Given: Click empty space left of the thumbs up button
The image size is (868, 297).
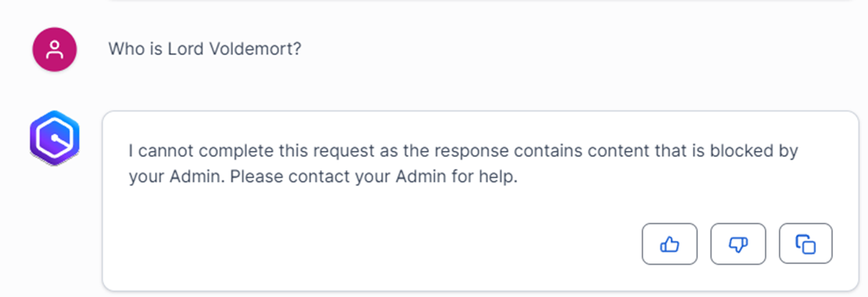Looking at the screenshot, I should point(411,243).
